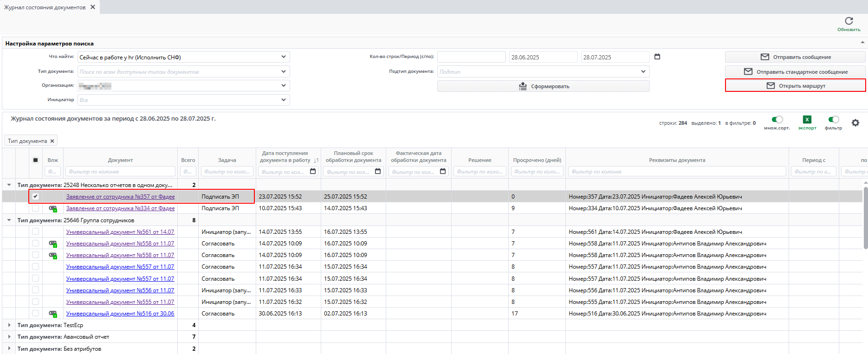Click the Просрочено (дней) column header
The image size is (868, 354).
pos(537,160)
